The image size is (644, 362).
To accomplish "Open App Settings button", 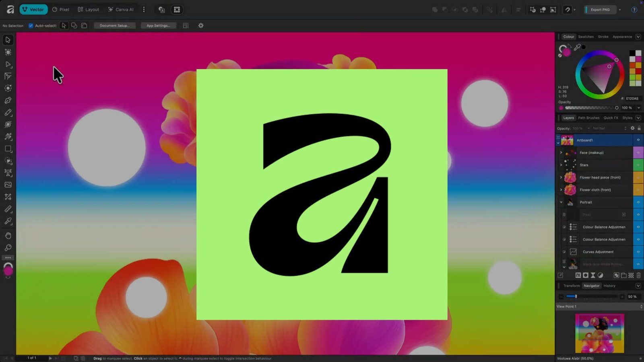I will pyautogui.click(x=158, y=26).
